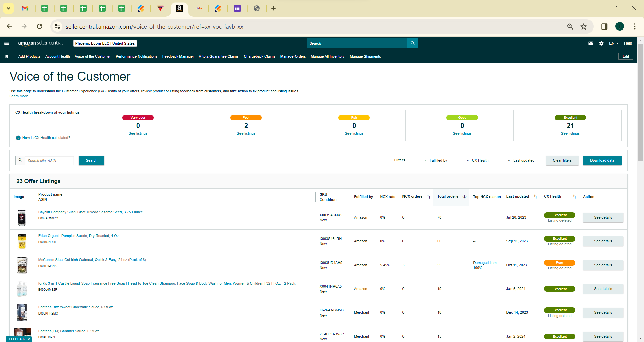Click the McCann's Oatmeal product image
The image size is (644, 342).
tap(22, 265)
